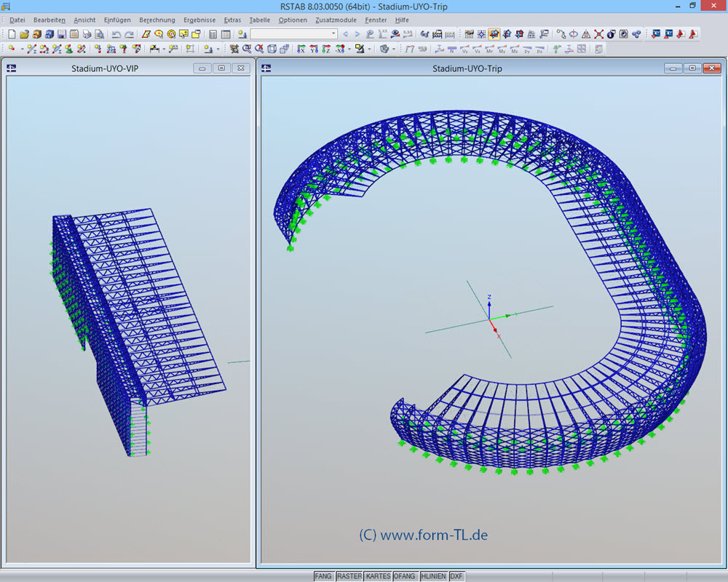Screen dimensions: 728x582
Task: Click the previous load case arrow
Action: click(345, 34)
